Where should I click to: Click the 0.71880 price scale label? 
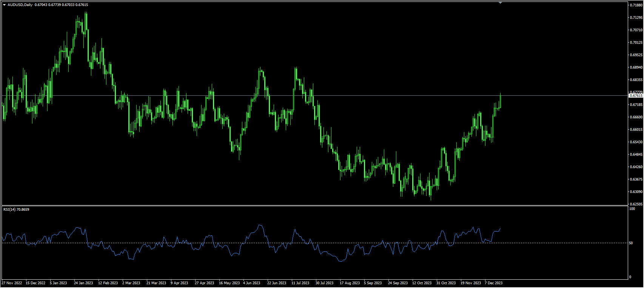(636, 5)
